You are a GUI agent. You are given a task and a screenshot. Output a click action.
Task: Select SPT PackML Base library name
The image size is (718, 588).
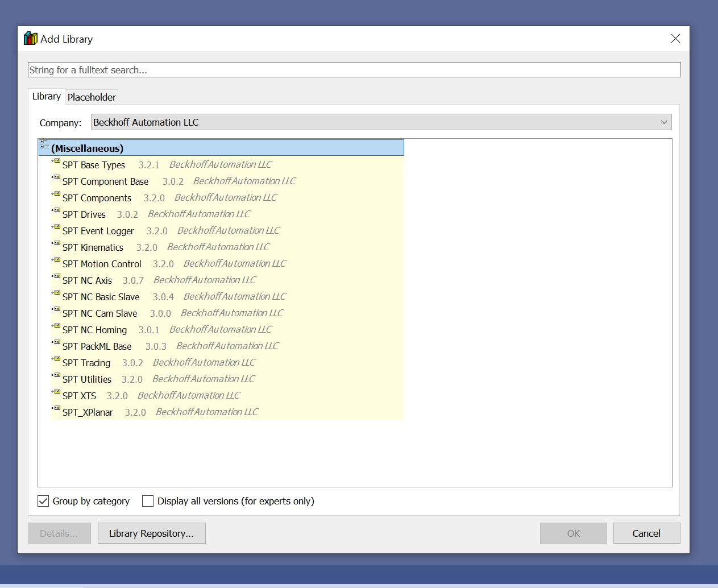(x=97, y=346)
